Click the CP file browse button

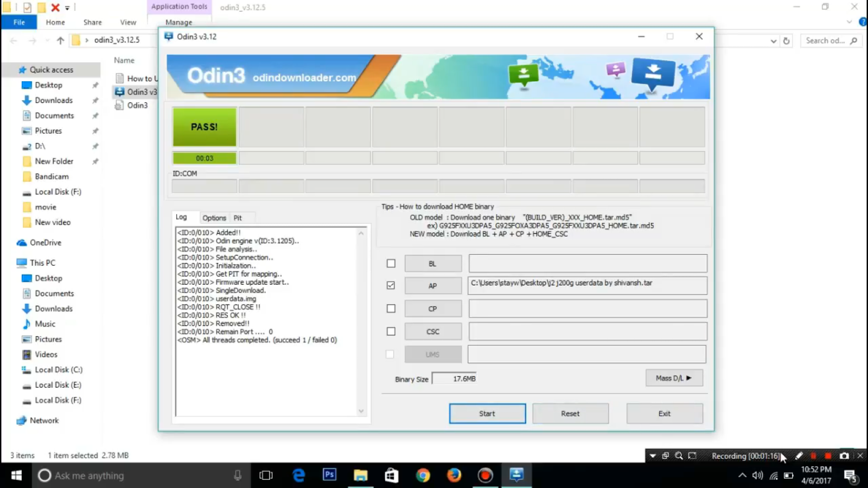click(433, 309)
